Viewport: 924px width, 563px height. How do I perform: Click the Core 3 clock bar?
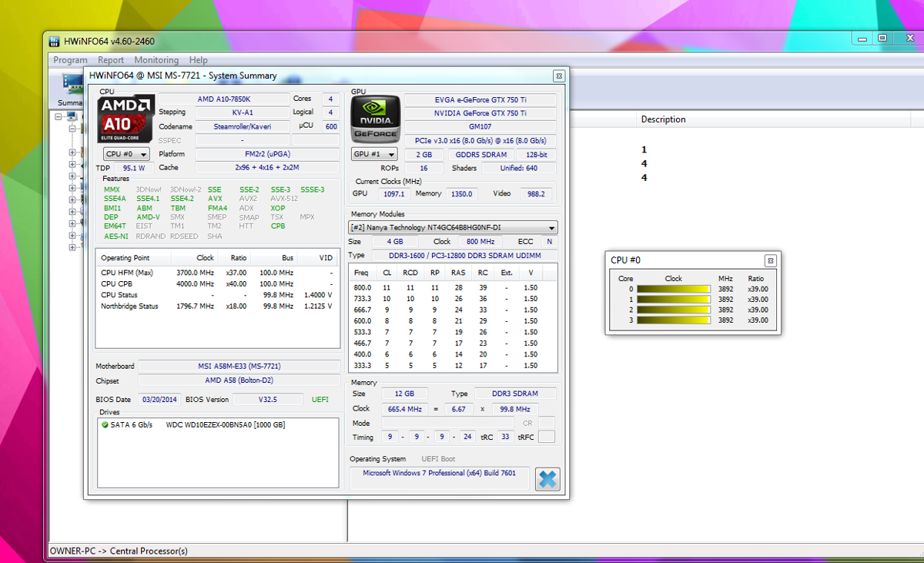[674, 320]
